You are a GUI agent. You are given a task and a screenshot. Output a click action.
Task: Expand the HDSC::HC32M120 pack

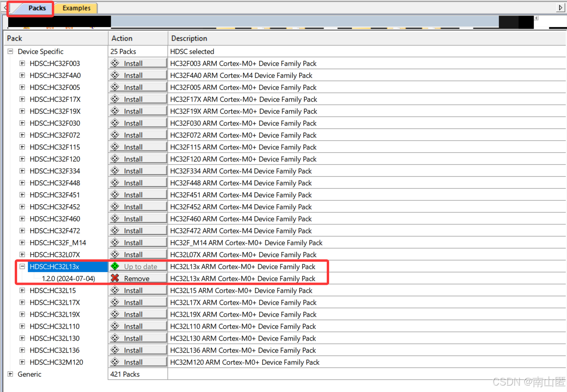[x=22, y=362]
